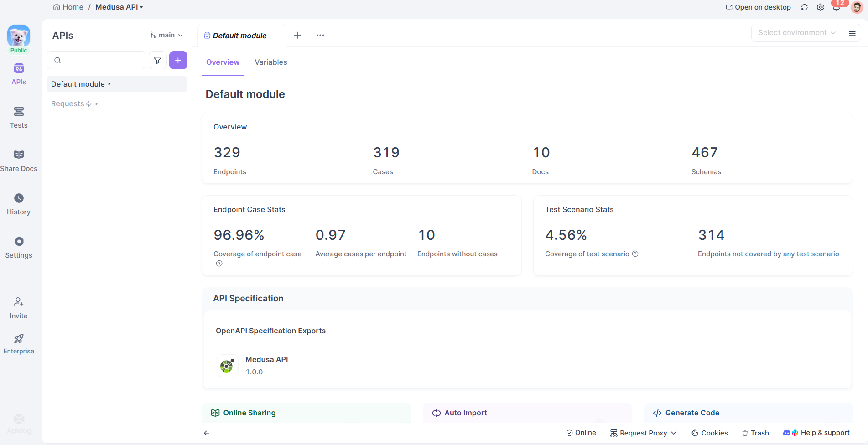868x445 pixels.
Task: Open the Request Proxy dropdown
Action: tap(643, 433)
